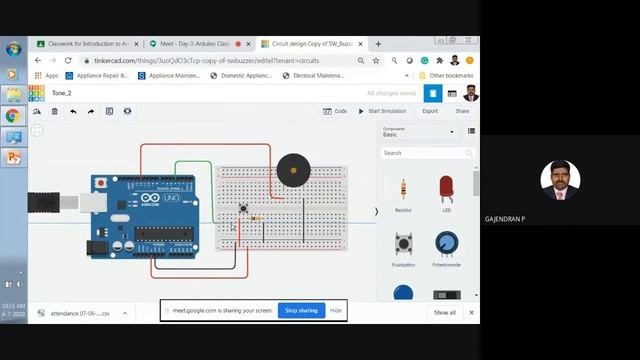Viewport: 640px width, 360px height.
Task: Click the resistor on the breadboard
Action: tap(256, 219)
